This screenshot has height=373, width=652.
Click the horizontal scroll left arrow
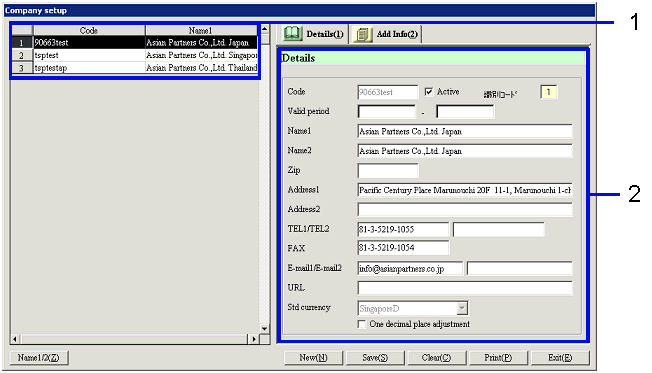pos(15,339)
